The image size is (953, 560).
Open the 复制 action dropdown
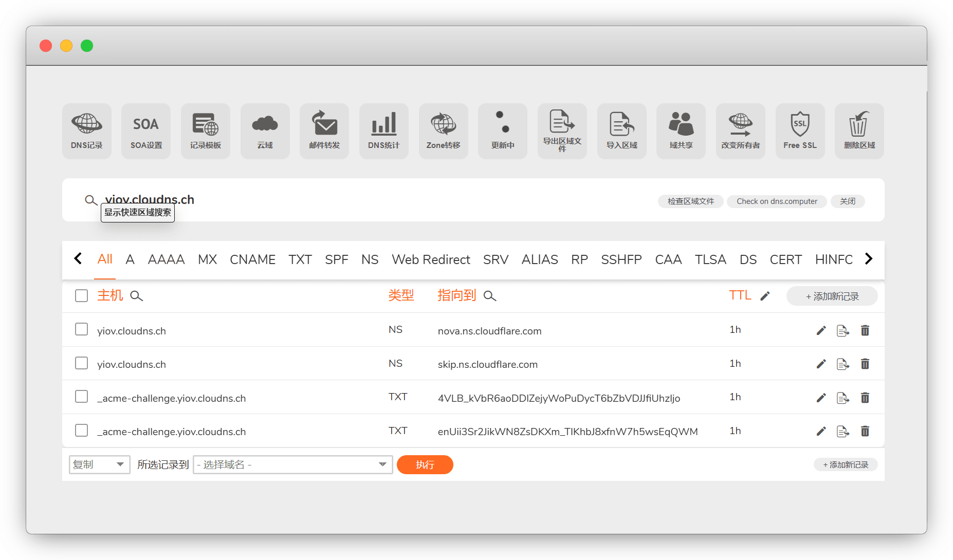99,464
